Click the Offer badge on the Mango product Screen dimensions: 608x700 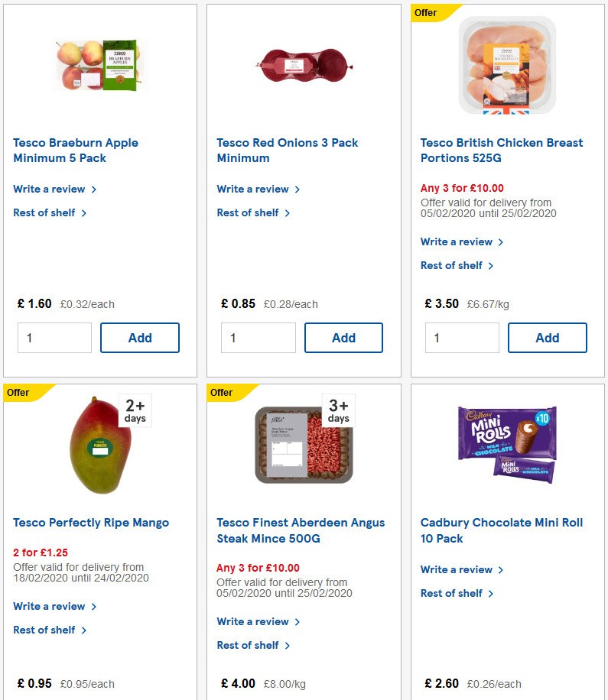click(18, 392)
